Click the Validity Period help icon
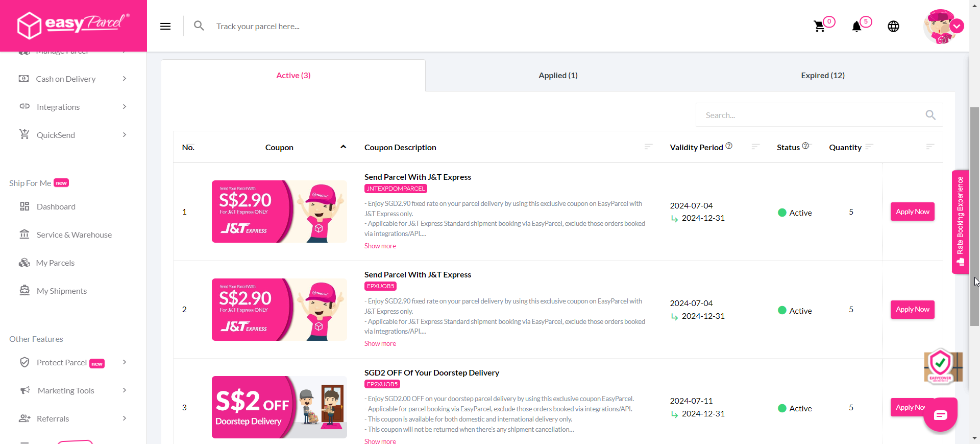 pyautogui.click(x=729, y=146)
